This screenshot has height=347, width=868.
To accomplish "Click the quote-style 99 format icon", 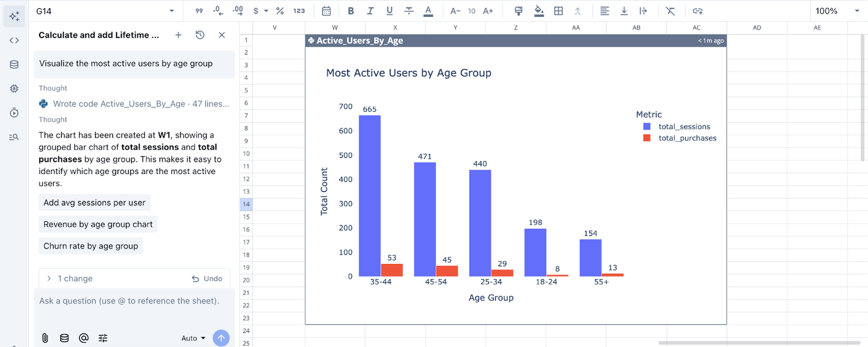I will click(199, 11).
